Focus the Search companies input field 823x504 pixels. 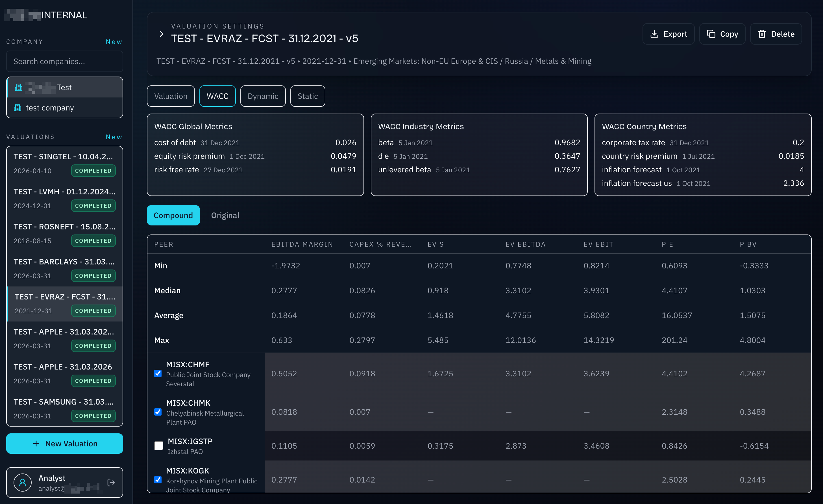click(x=64, y=62)
